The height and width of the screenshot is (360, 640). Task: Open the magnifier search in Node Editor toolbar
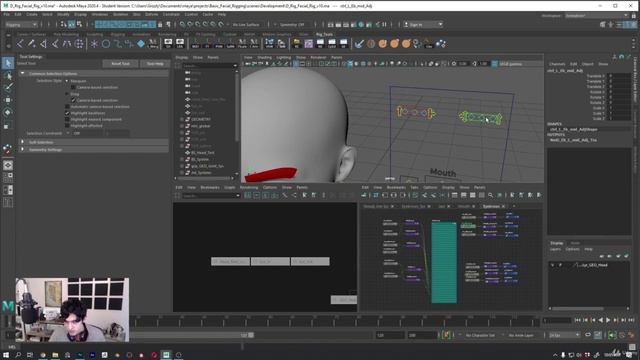490,196
